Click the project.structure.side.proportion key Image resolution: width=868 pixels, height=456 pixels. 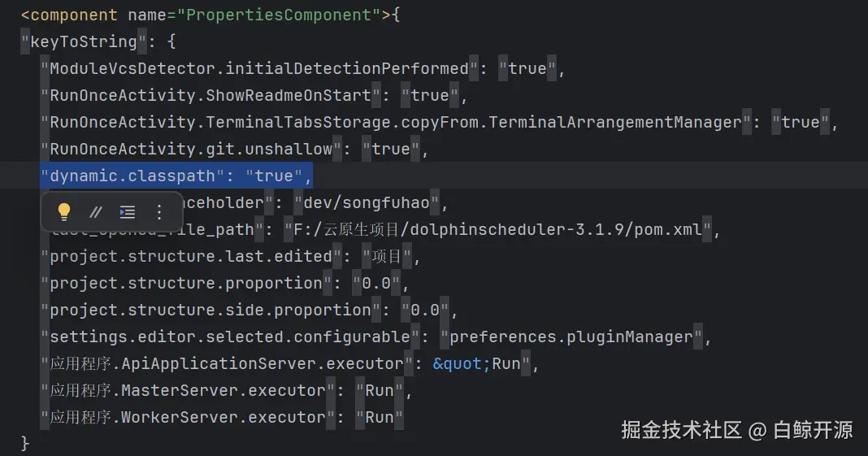point(210,310)
